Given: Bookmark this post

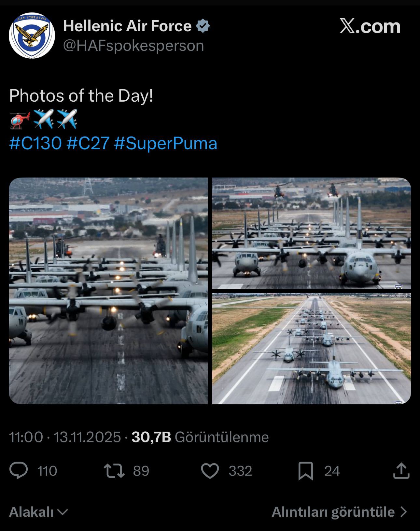Looking at the screenshot, I should pyautogui.click(x=305, y=471).
